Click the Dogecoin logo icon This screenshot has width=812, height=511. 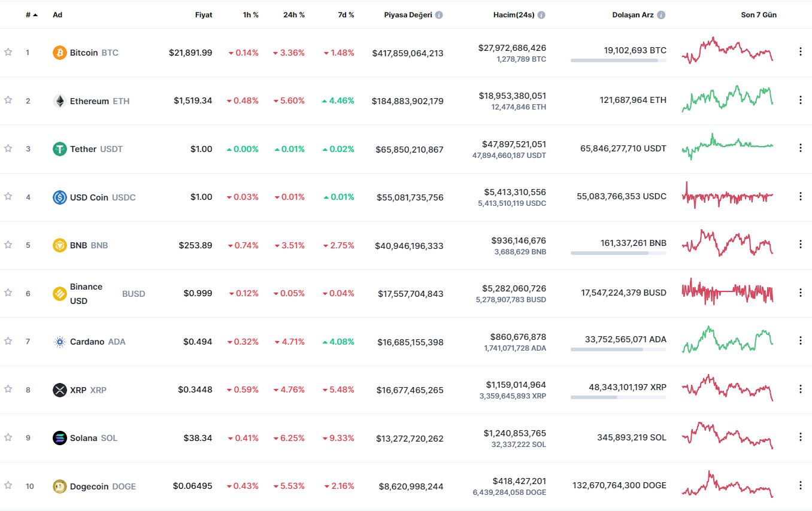coord(59,486)
